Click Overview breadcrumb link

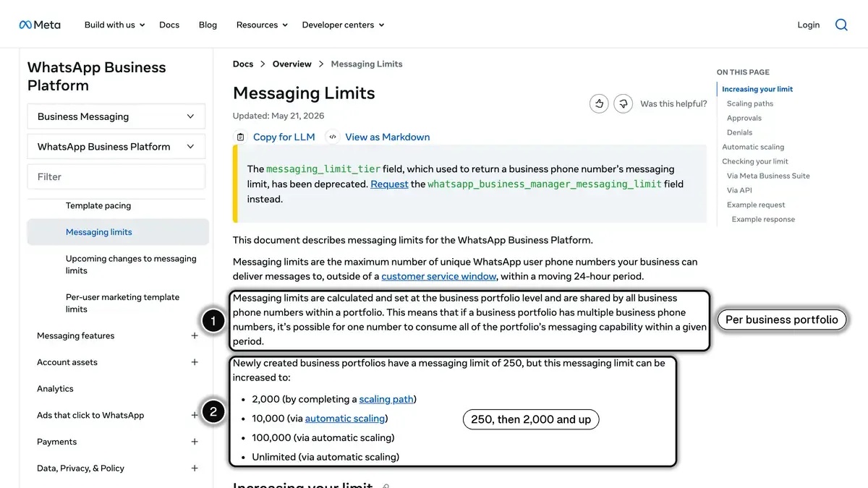pyautogui.click(x=292, y=64)
